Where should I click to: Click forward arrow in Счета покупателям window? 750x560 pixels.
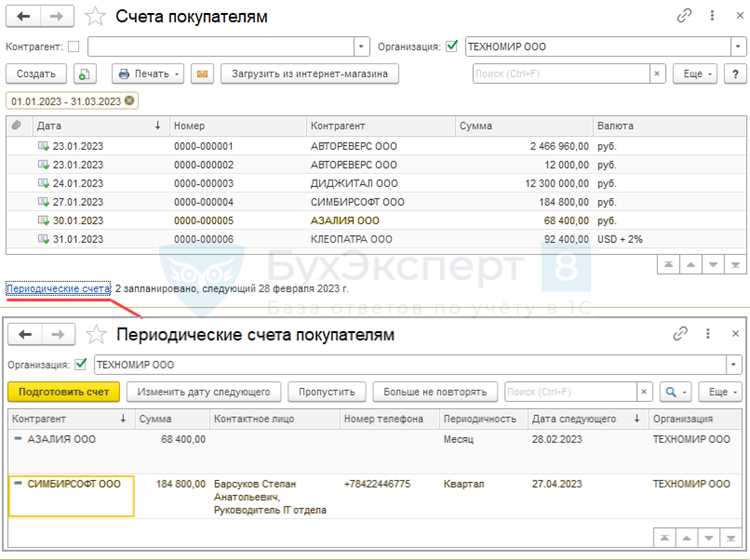pos(57,16)
